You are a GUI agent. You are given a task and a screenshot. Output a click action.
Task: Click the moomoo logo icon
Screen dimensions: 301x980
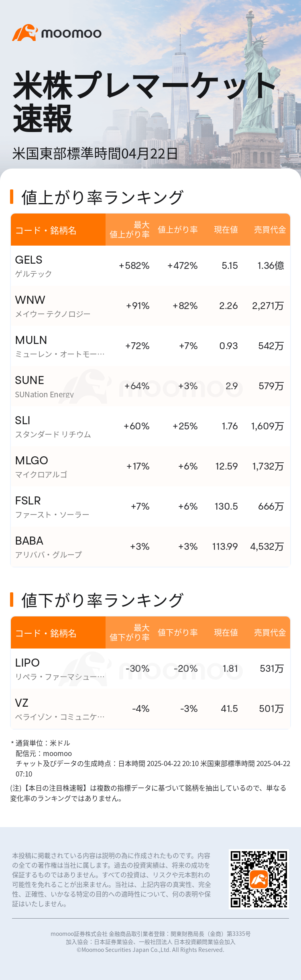25,33
